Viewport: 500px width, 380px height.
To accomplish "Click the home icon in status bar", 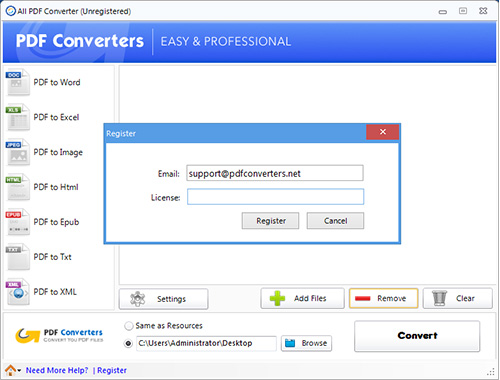I will pos(10,370).
